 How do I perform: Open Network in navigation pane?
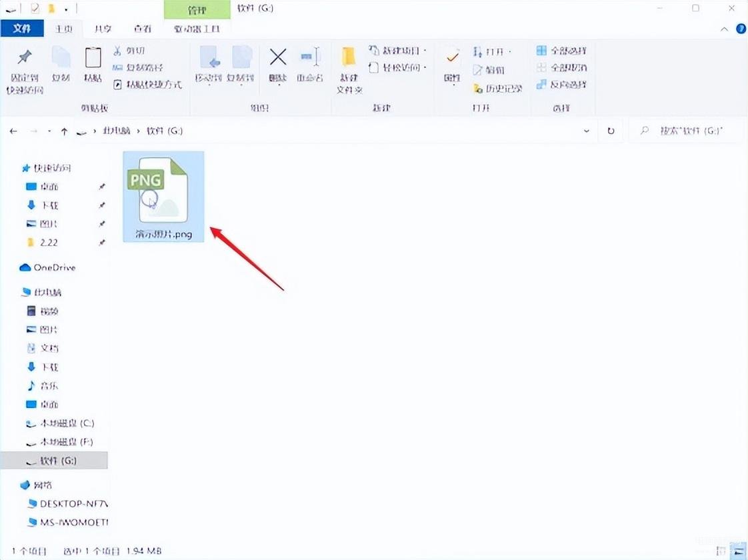[36, 485]
